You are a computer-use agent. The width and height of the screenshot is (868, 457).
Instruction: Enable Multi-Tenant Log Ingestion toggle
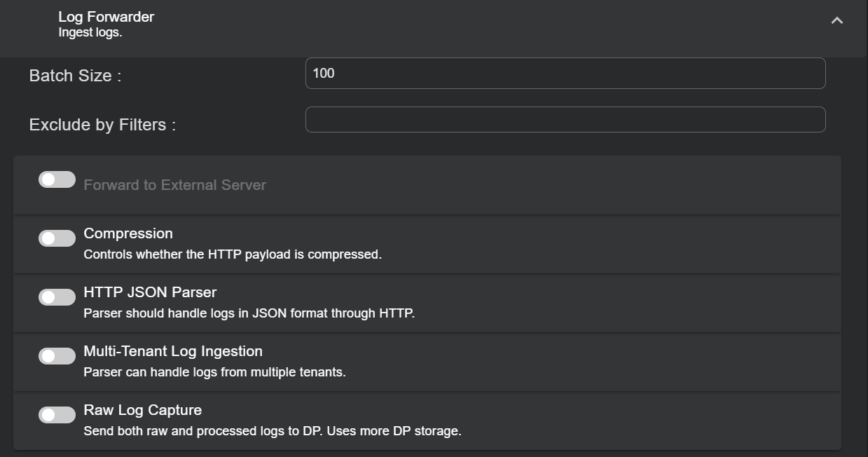point(57,357)
